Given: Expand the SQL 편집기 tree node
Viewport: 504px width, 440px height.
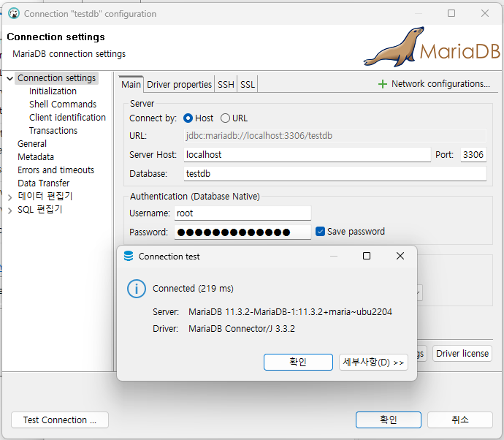Looking at the screenshot, I should click(x=10, y=210).
